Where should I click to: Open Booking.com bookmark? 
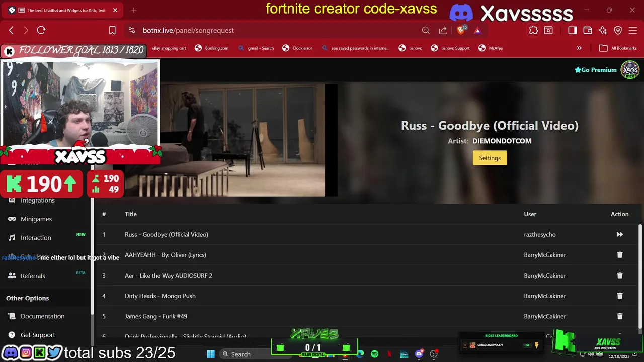pos(211,48)
